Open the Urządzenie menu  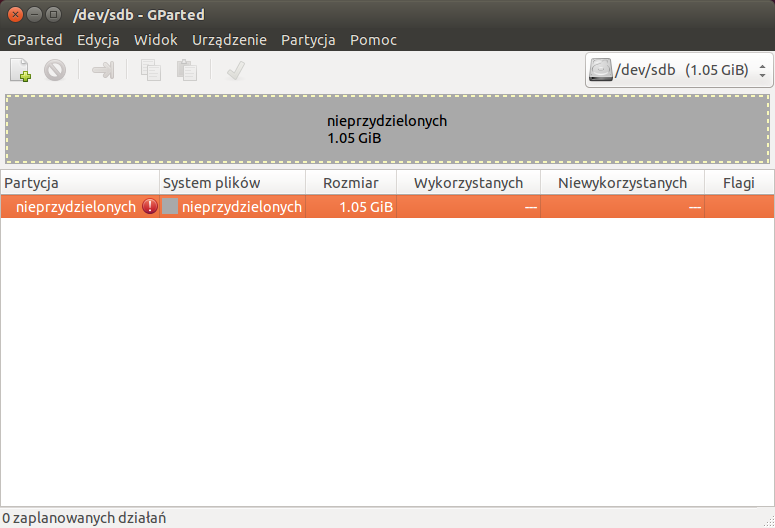coord(229,40)
